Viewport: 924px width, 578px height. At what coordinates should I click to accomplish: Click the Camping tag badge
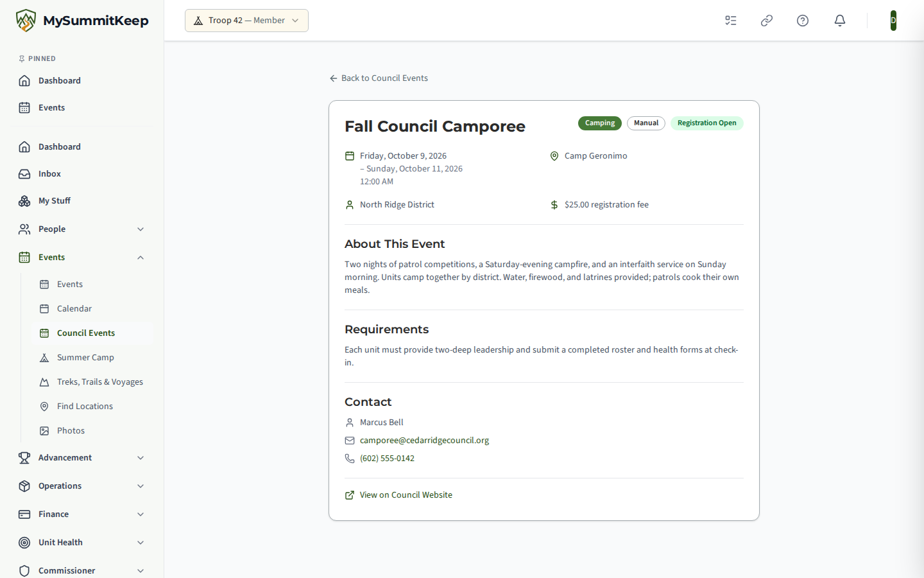tap(600, 123)
